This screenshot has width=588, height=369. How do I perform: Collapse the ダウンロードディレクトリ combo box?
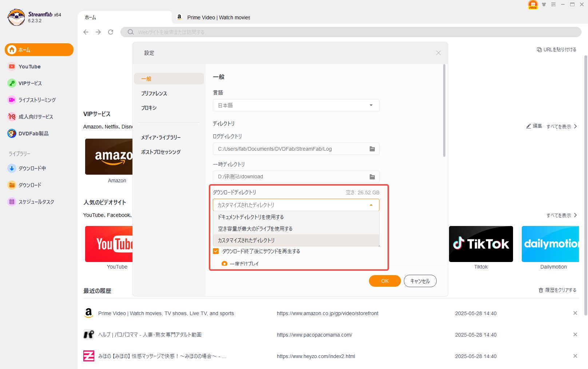coord(296,205)
